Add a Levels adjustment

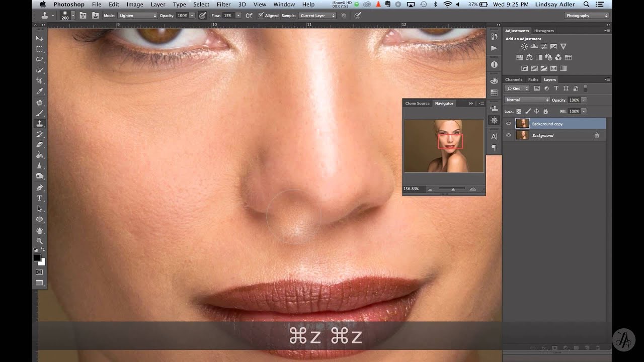[x=534, y=47]
